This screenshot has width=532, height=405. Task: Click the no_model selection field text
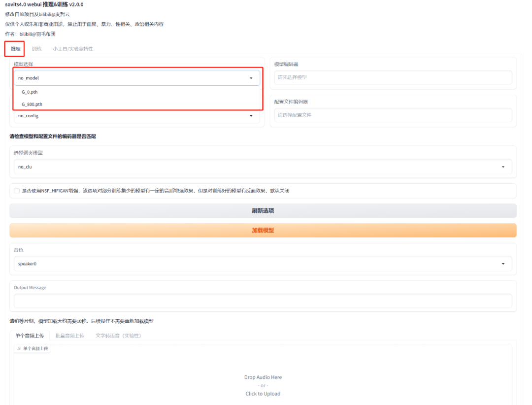[29, 78]
